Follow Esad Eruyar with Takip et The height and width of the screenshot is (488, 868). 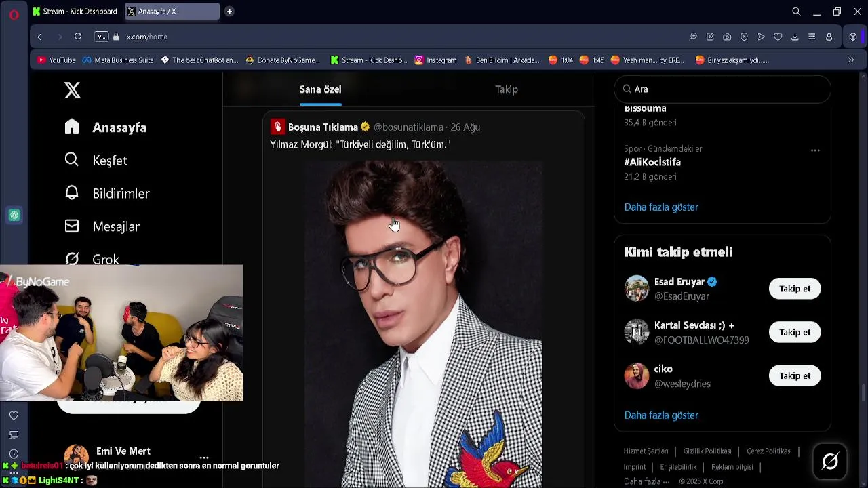pos(795,289)
